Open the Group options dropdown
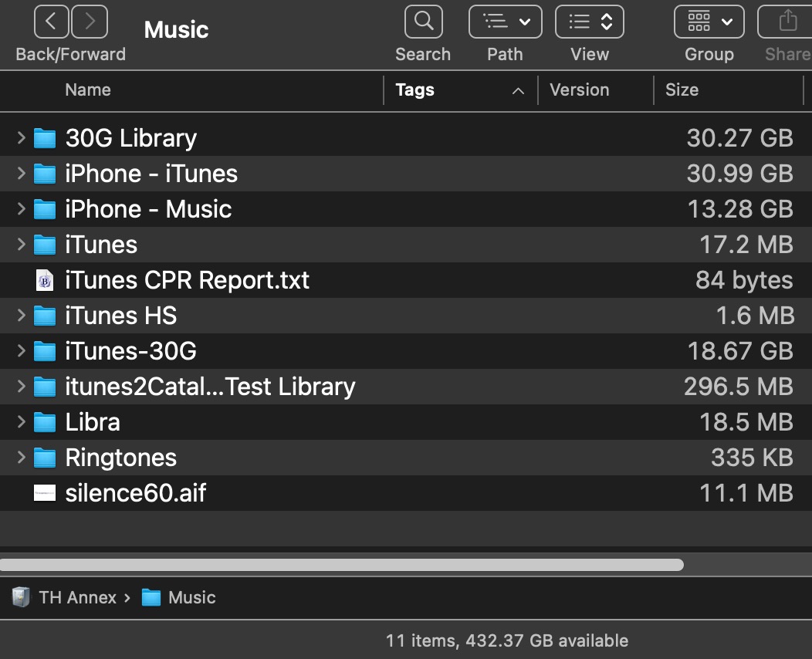Image resolution: width=812 pixels, height=659 pixels. [x=709, y=22]
